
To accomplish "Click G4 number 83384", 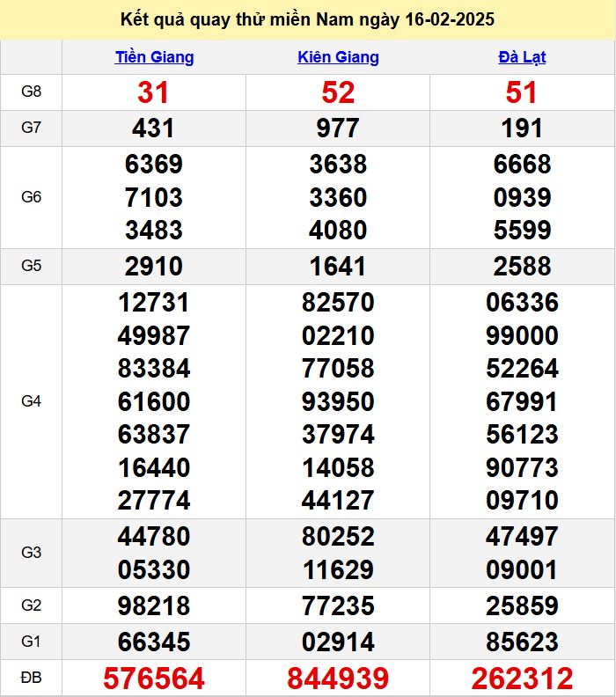I will point(154,369).
